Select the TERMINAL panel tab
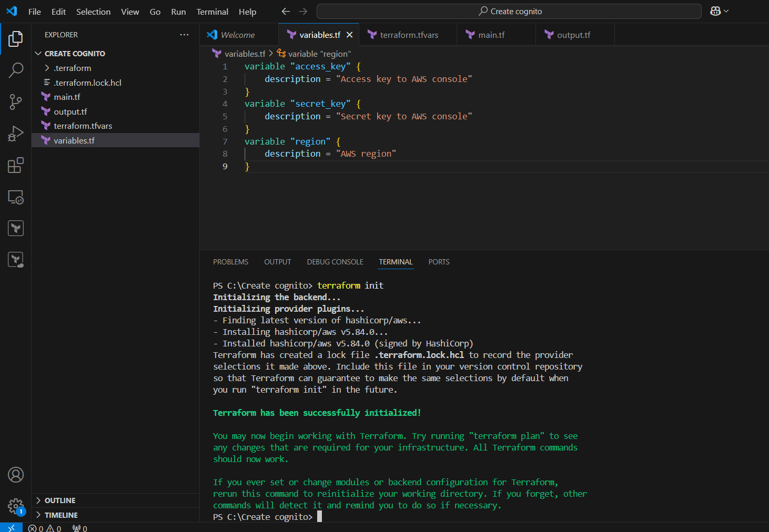The image size is (769, 532). [396, 262]
